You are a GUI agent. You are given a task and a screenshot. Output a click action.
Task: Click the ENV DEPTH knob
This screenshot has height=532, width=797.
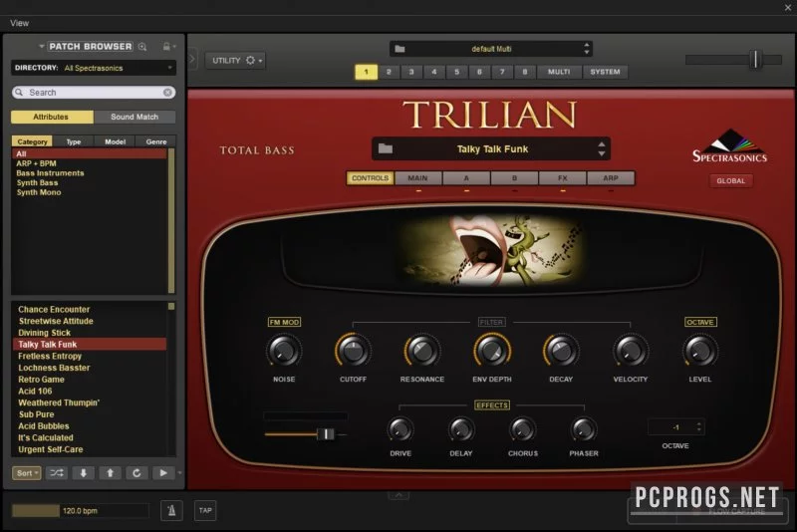coord(491,351)
